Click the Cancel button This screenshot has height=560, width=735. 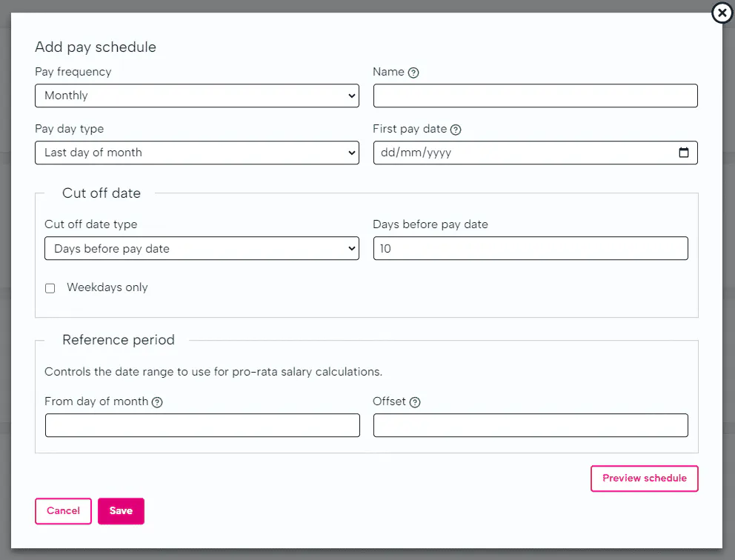pos(63,511)
